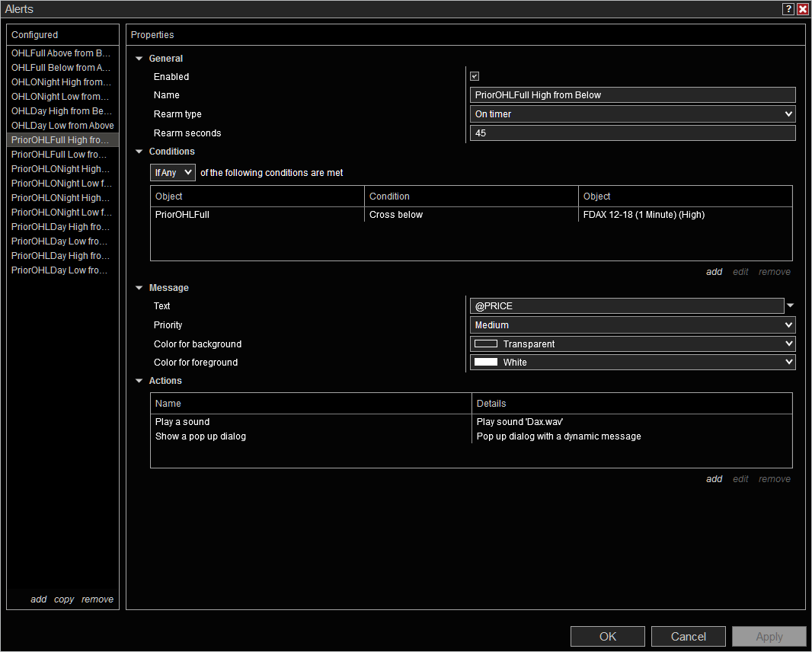
Task: Click the Rearm seconds input field
Action: pos(632,133)
